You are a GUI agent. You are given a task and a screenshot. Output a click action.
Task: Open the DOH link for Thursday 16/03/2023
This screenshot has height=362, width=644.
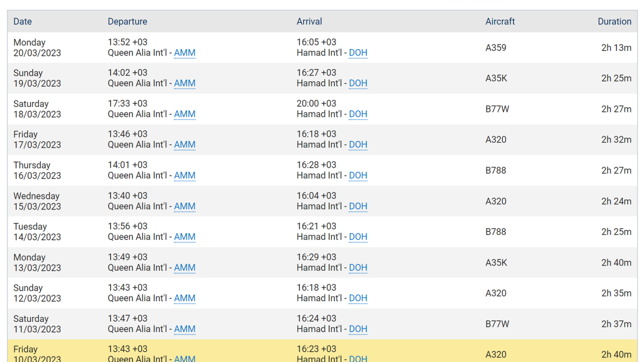click(358, 176)
